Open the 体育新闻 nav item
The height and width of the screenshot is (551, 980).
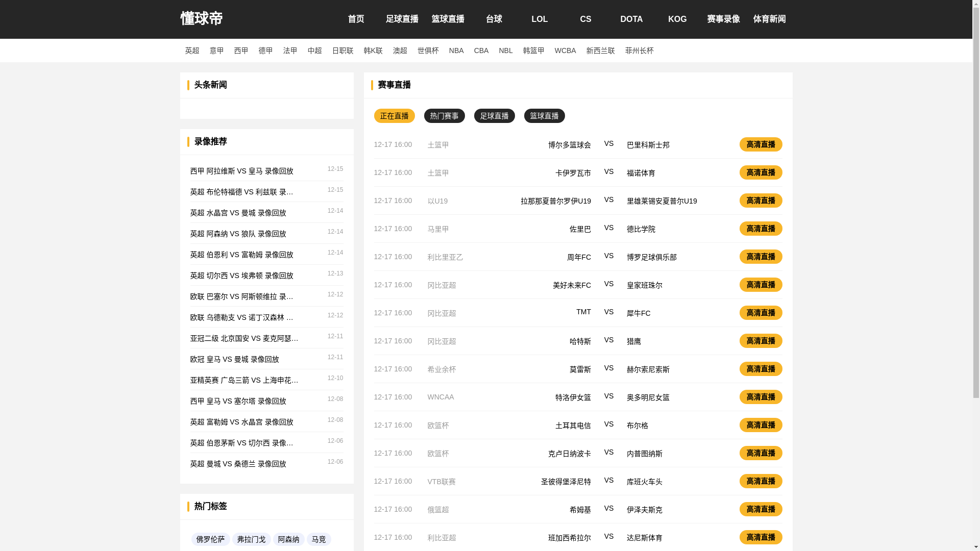[769, 19]
